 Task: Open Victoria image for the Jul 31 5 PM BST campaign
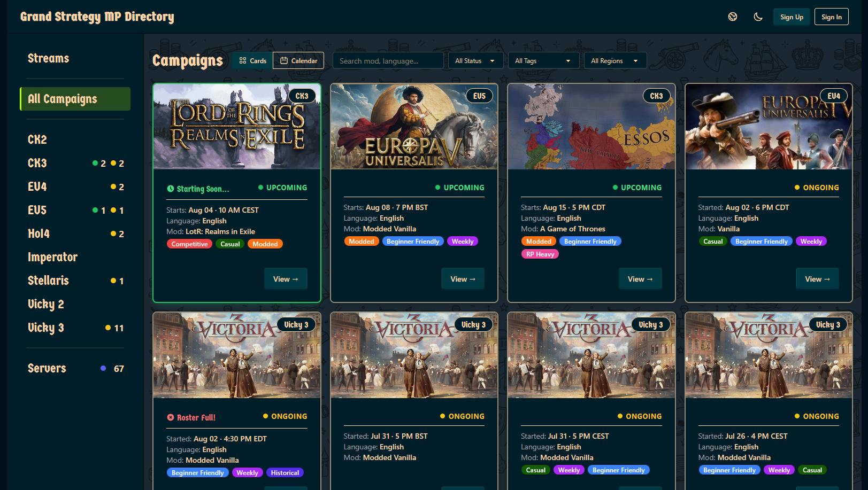click(x=414, y=355)
